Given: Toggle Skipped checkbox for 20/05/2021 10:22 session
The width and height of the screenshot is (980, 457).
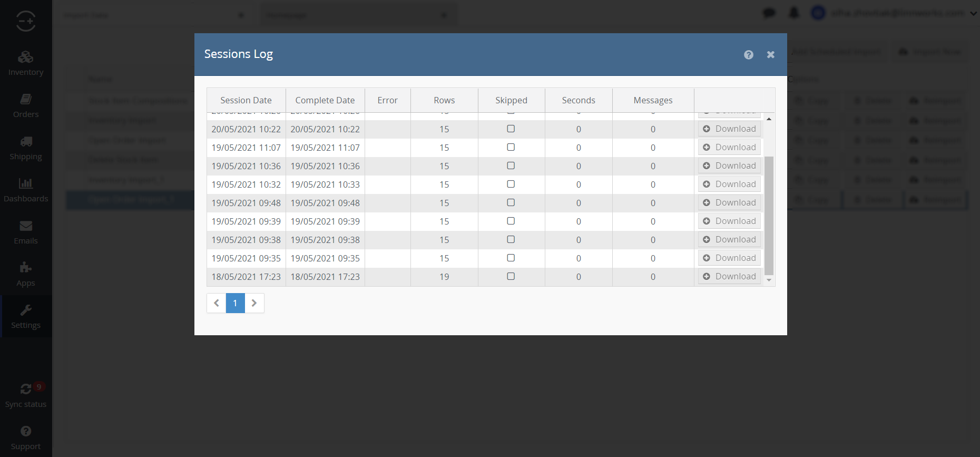Looking at the screenshot, I should [x=511, y=129].
